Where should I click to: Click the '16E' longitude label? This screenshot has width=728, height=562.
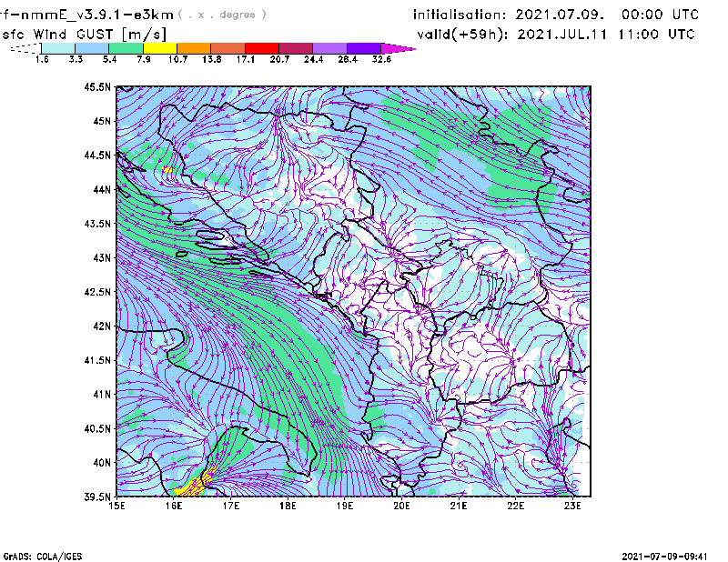click(174, 506)
